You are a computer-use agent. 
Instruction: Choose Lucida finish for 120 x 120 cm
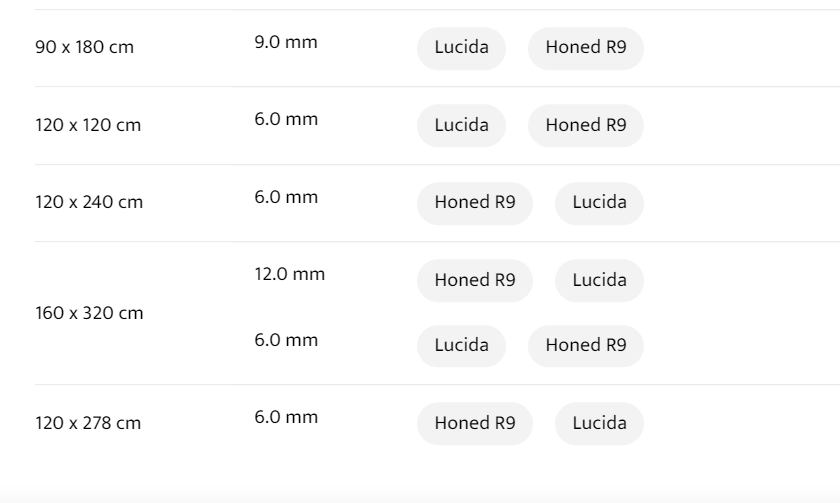coord(461,126)
